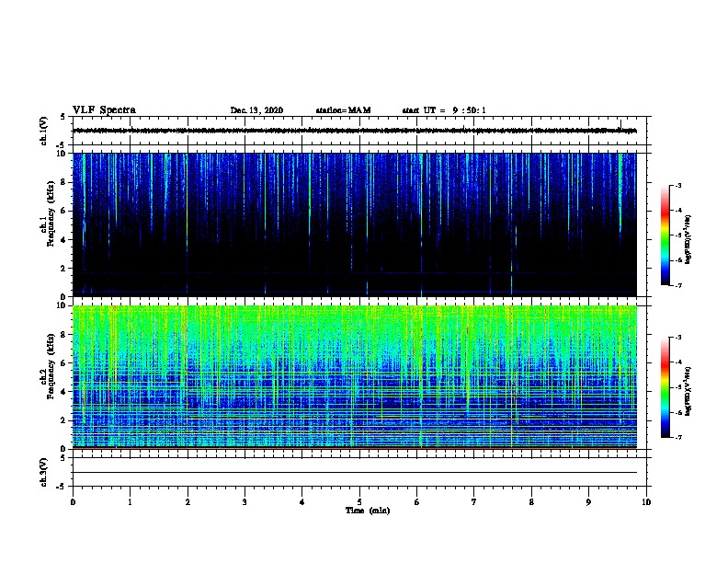Click the "Time (min)" x-axis label
Screen dimensions: 728x563
click(x=368, y=511)
